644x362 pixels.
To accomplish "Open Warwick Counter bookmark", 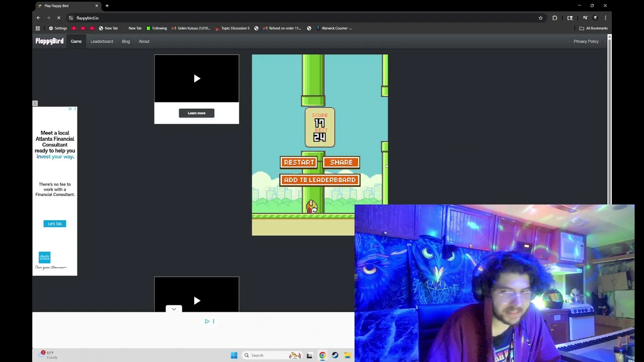I will [334, 28].
